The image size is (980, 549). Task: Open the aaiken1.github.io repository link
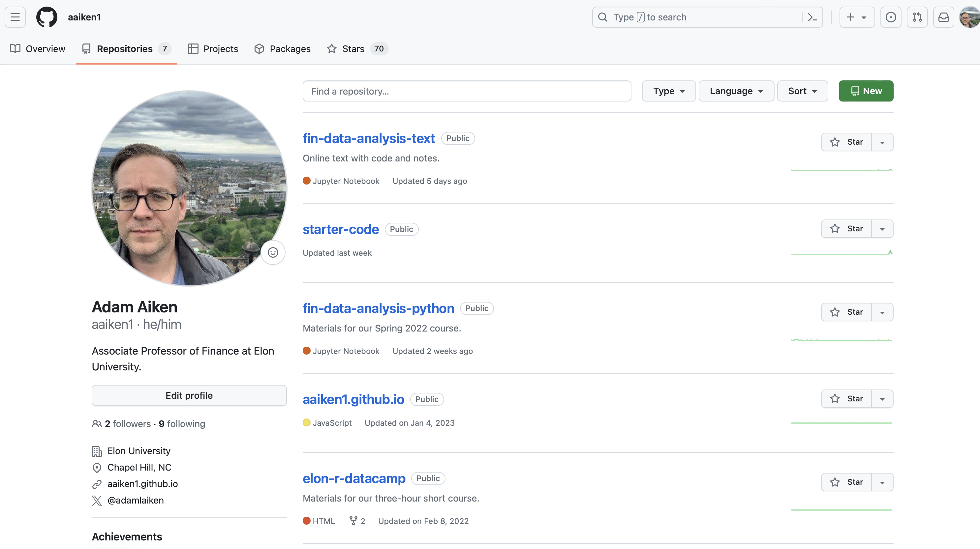click(353, 399)
